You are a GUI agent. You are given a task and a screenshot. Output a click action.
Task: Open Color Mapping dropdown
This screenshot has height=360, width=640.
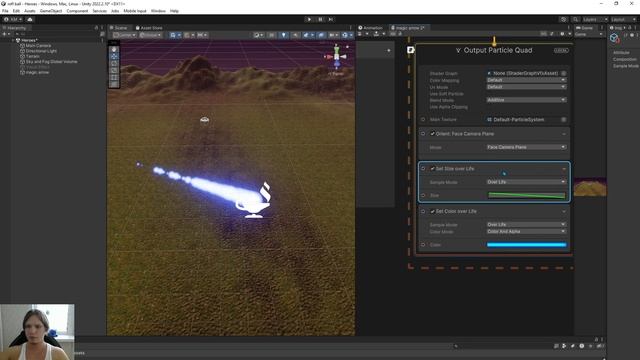pyautogui.click(x=526, y=80)
